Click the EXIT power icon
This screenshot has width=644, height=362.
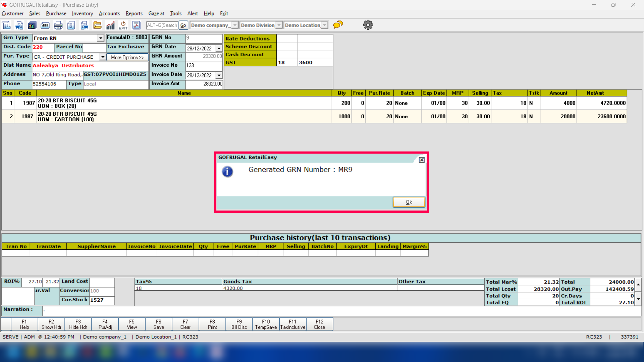tap(123, 25)
